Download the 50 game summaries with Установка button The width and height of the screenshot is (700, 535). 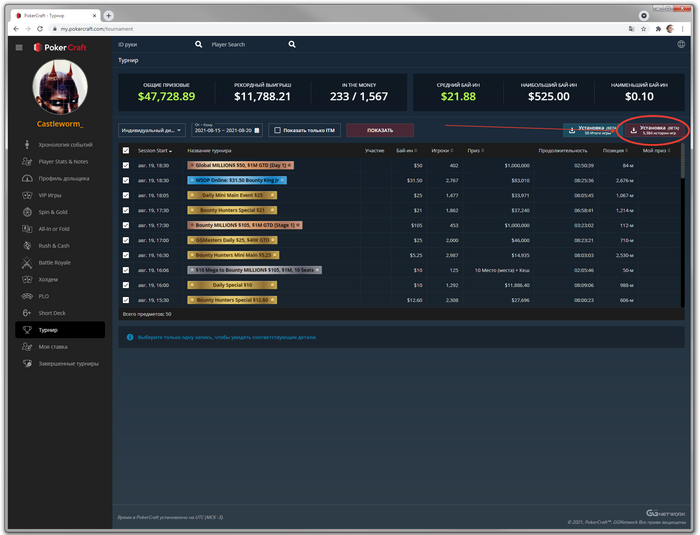pyautogui.click(x=591, y=130)
